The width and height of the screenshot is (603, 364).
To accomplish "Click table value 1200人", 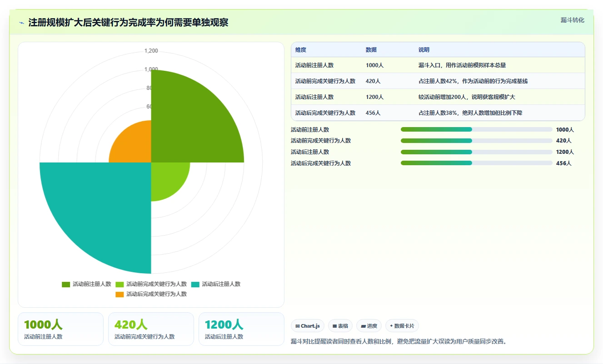I will coord(375,97).
